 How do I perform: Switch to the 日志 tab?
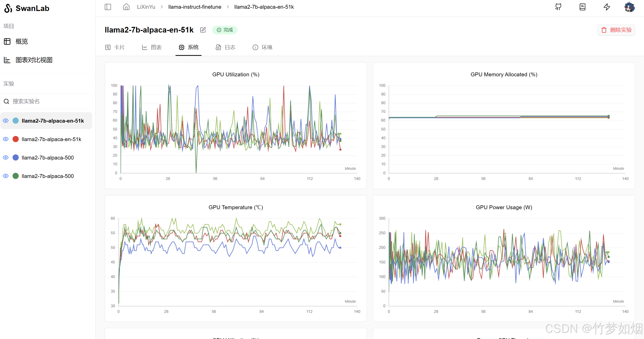(225, 47)
